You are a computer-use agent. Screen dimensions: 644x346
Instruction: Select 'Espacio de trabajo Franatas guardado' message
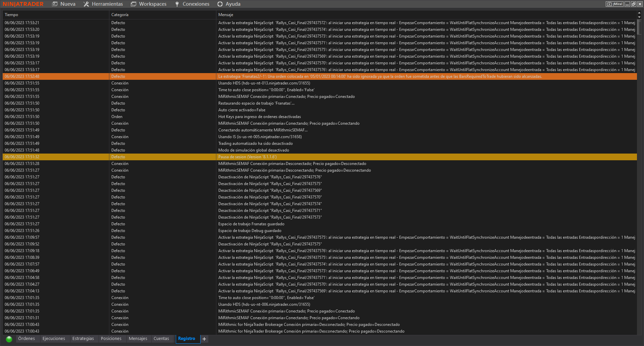tap(251, 224)
